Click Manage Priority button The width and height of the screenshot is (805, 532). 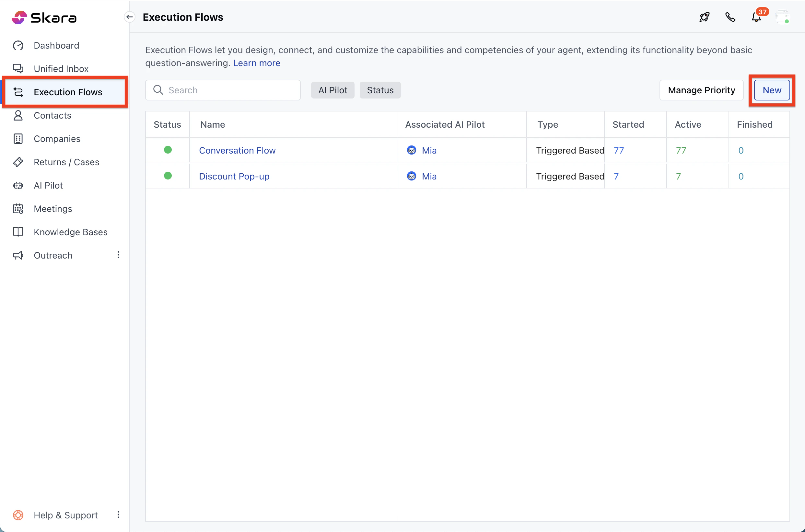pyautogui.click(x=701, y=90)
